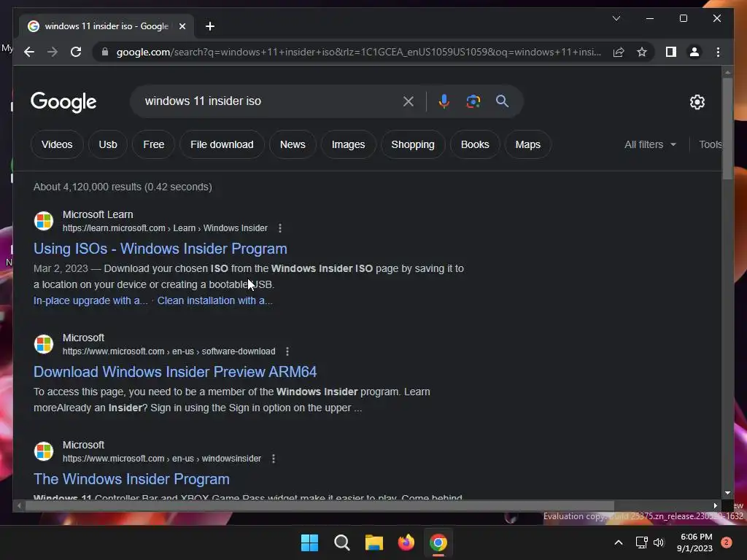Select the File download filter chip
The image size is (747, 560).
pos(222,144)
